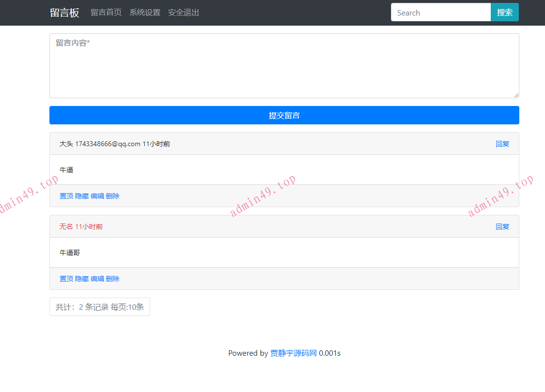The width and height of the screenshot is (545, 392).
Task: Click the 留言内容 message text area
Action: click(x=284, y=65)
